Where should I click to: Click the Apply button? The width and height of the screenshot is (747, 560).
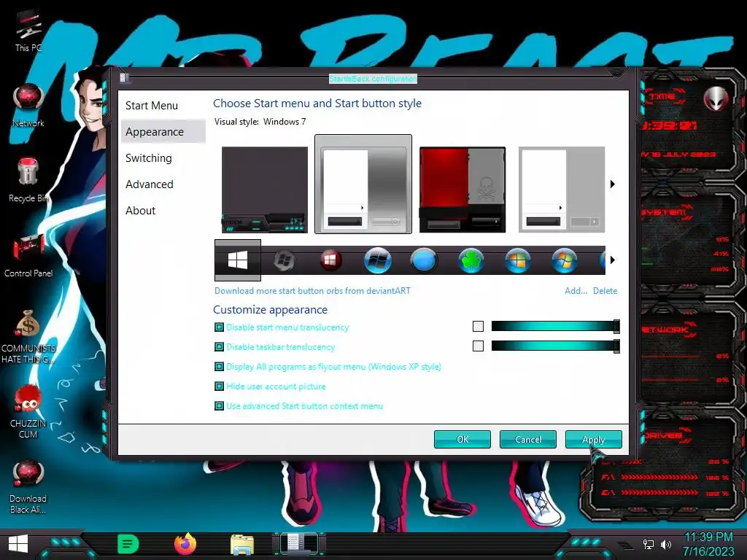tap(593, 439)
